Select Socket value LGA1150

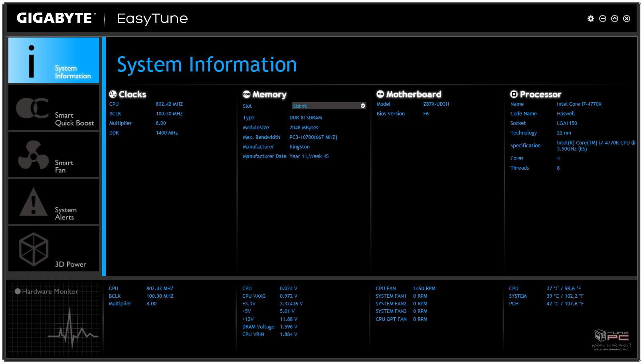[x=567, y=123]
